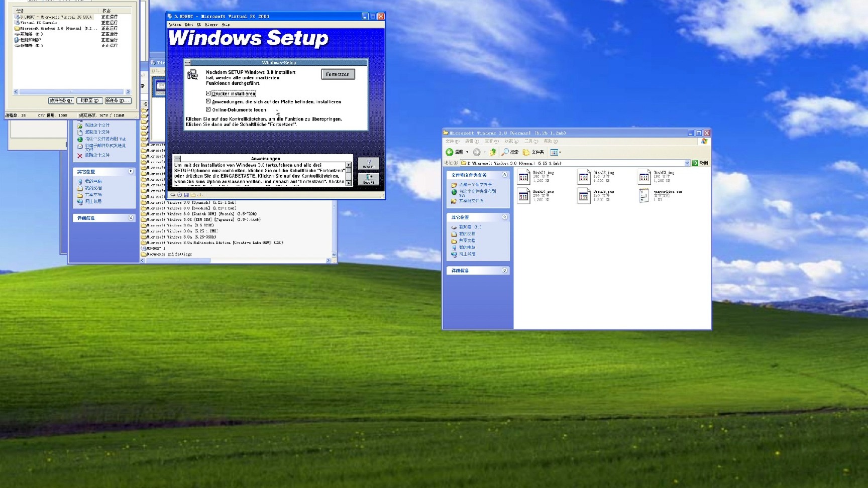868x488 pixels.
Task: Click the Ende F3 exit button in Setup
Action: point(369,179)
